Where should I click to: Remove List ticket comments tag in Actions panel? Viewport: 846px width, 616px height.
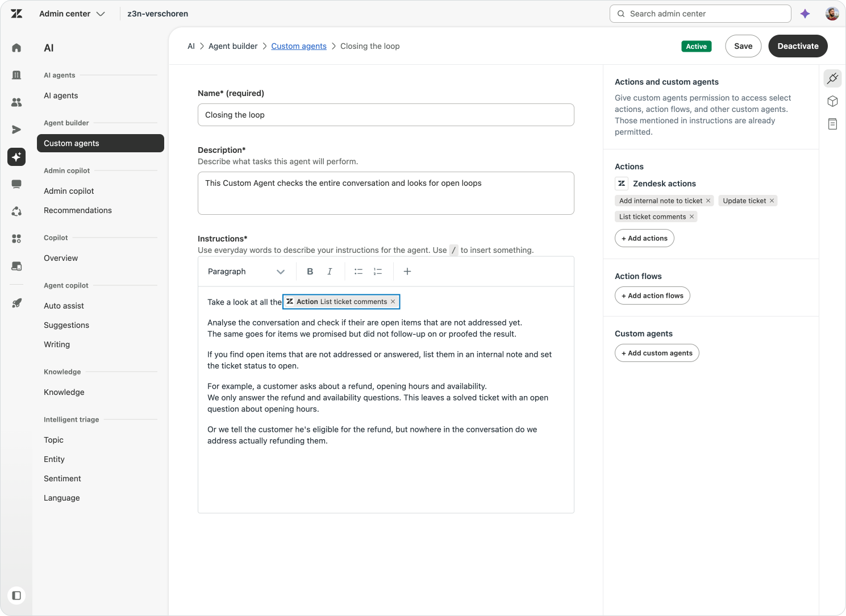coord(691,217)
